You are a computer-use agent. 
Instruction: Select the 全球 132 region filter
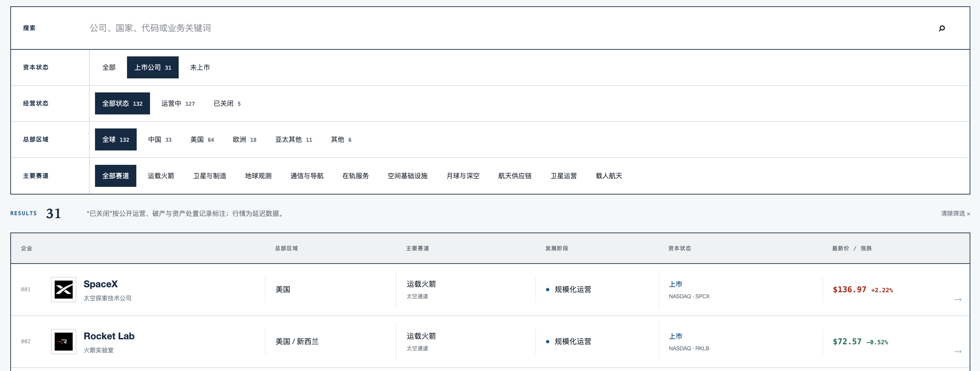pyautogui.click(x=116, y=140)
